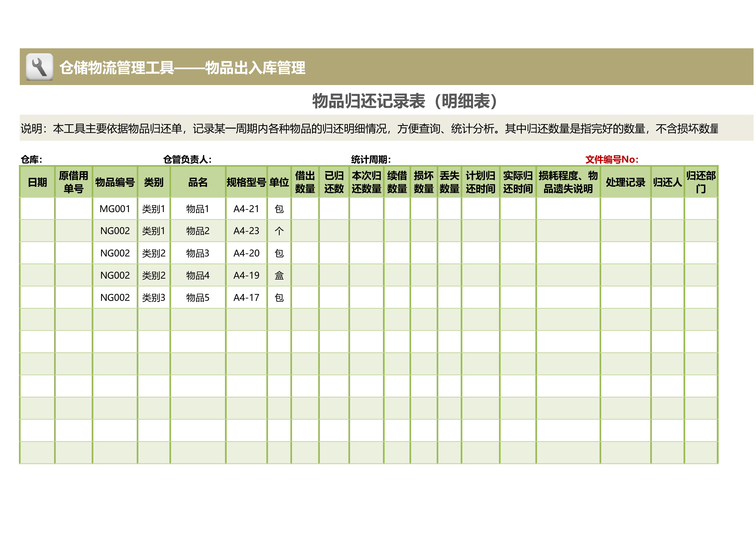This screenshot has width=756, height=534.
Task: Click the 物品4 name cell
Action: 198,275
